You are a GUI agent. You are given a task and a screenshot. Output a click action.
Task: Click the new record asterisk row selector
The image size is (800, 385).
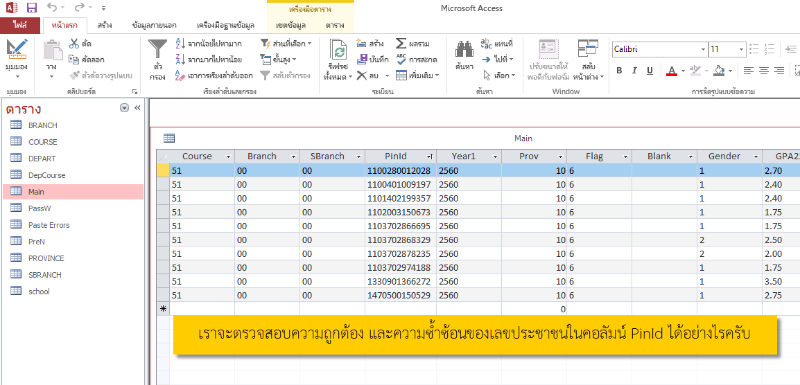coord(163,309)
